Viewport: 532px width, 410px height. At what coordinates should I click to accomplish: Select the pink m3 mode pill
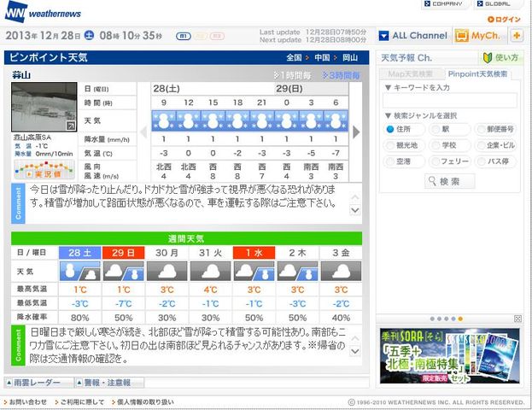coord(217,36)
